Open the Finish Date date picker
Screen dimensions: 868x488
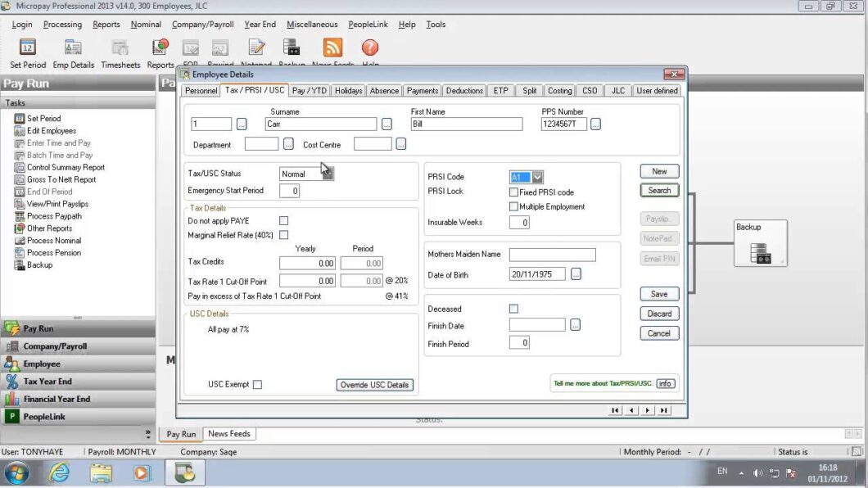pyautogui.click(x=575, y=325)
